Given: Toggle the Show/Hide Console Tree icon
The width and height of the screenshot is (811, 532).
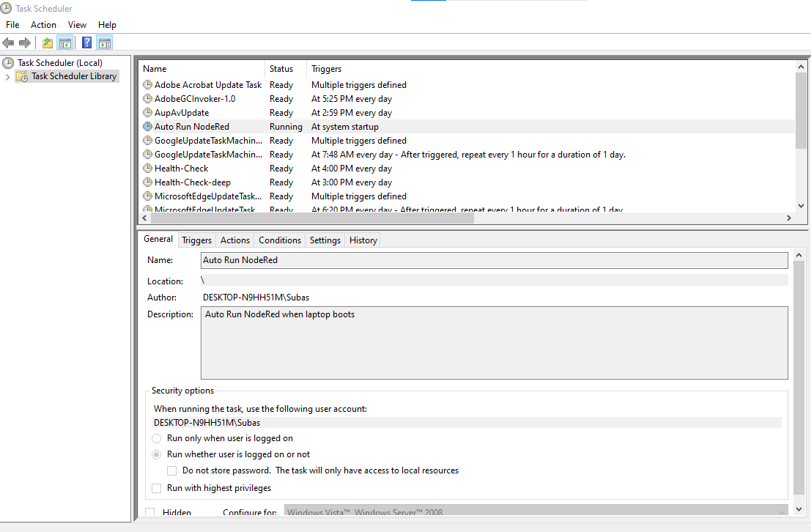Looking at the screenshot, I should pos(65,43).
